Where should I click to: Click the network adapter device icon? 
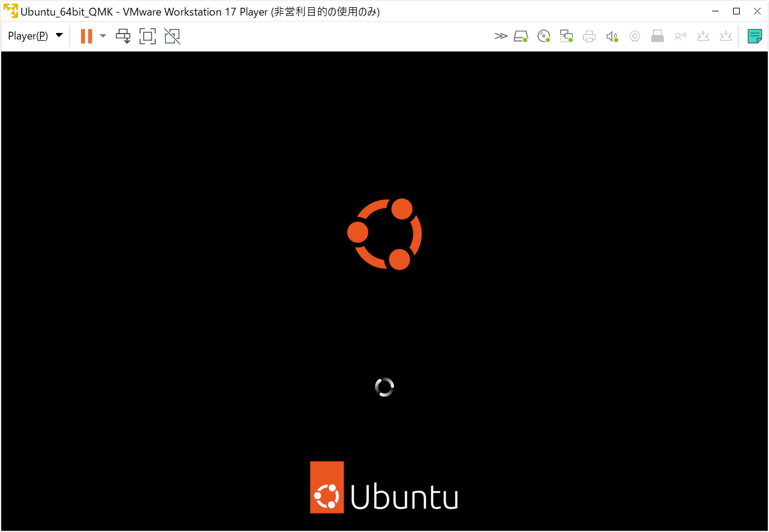coord(567,36)
